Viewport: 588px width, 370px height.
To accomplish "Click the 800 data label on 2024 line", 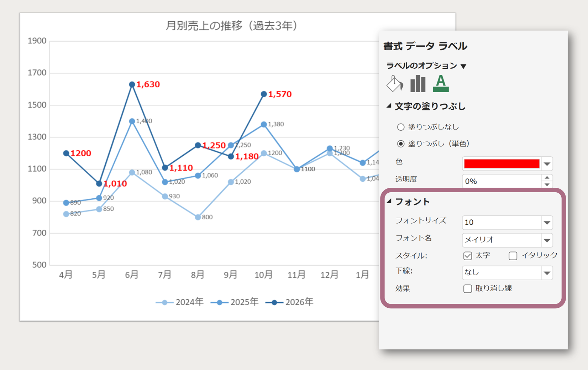I will coord(207,217).
